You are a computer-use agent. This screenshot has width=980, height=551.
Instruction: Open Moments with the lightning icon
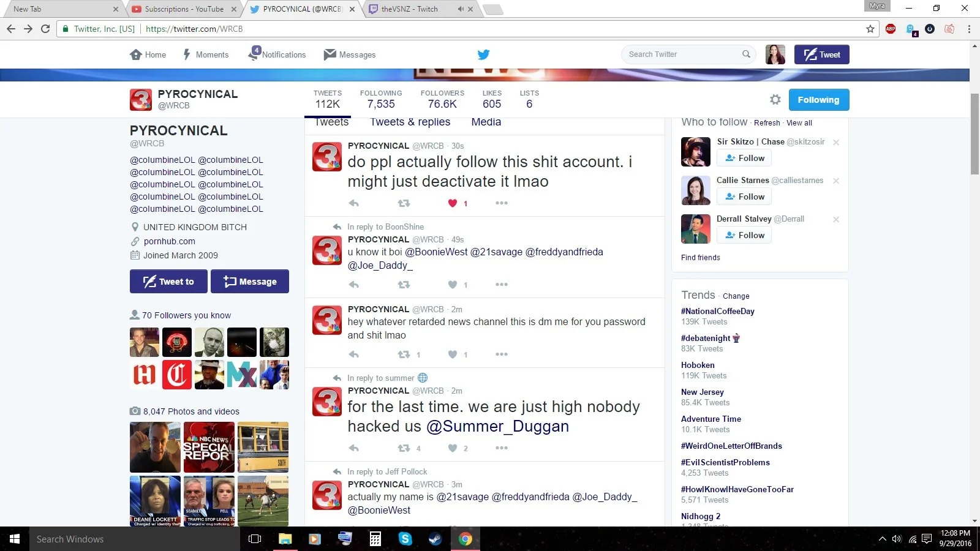pyautogui.click(x=187, y=54)
